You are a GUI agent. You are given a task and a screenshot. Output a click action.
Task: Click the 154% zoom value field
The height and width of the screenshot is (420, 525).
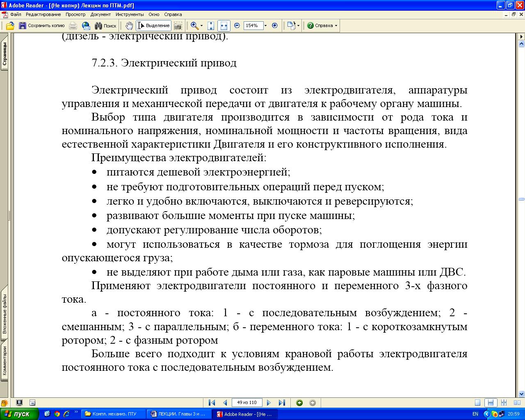[x=253, y=25]
